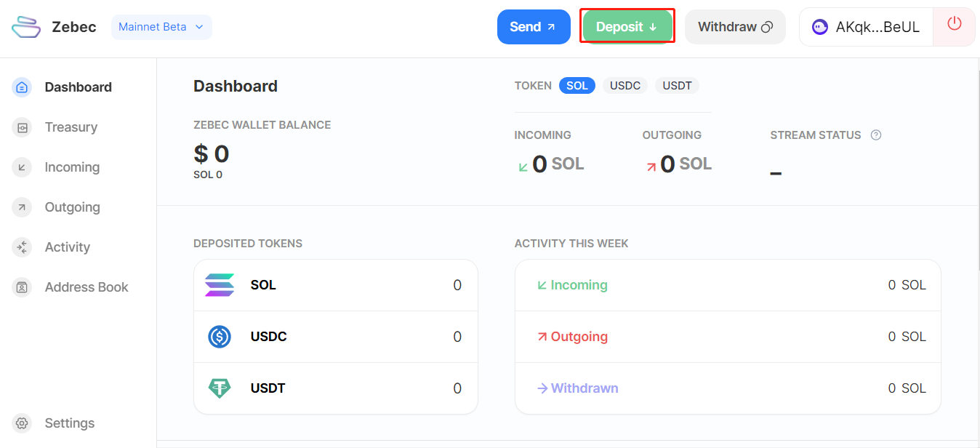The height and width of the screenshot is (448, 980).
Task: Click the Settings gear icon
Action: pyautogui.click(x=22, y=423)
